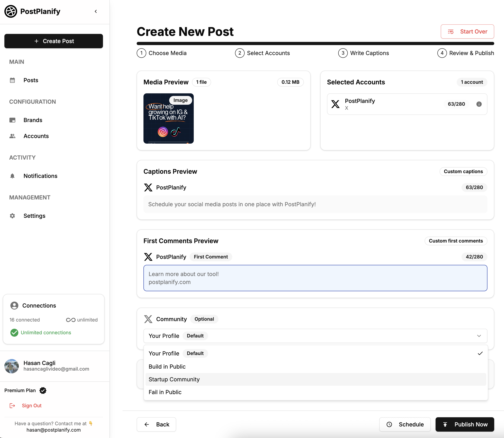Click the 1 file badge
This screenshot has height=438, width=504.
click(x=201, y=82)
